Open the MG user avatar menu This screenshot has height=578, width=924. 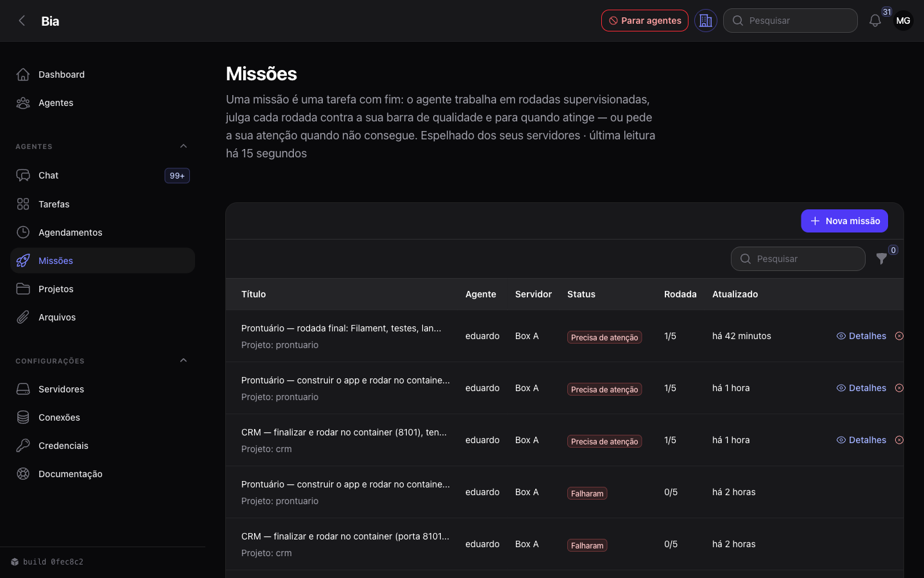click(903, 21)
